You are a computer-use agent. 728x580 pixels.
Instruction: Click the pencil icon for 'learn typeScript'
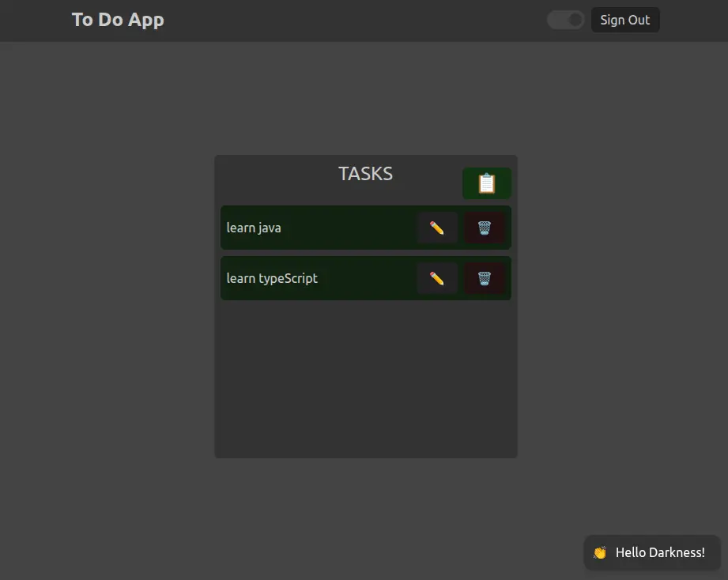pos(436,279)
